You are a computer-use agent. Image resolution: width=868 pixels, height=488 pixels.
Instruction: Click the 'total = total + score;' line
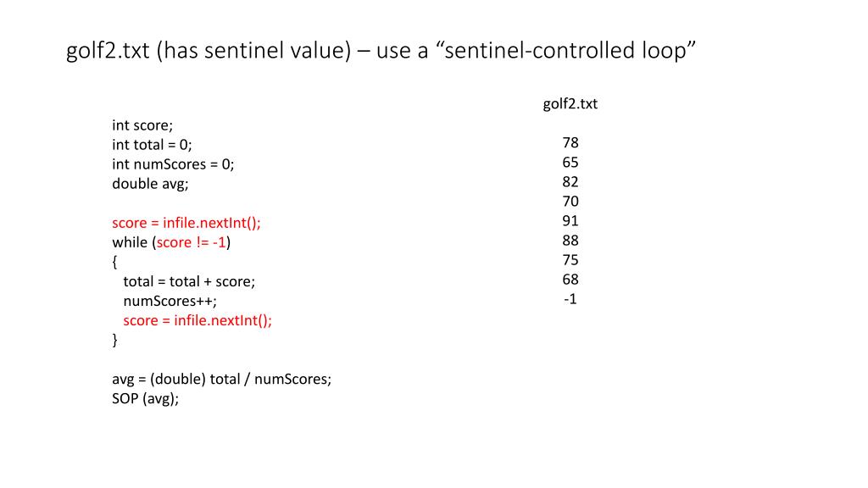tap(188, 281)
